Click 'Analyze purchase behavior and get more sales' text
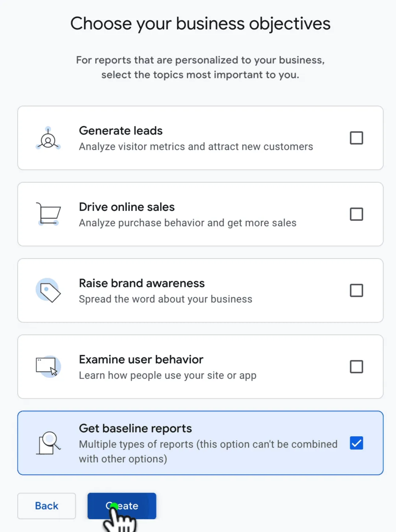 [188, 223]
